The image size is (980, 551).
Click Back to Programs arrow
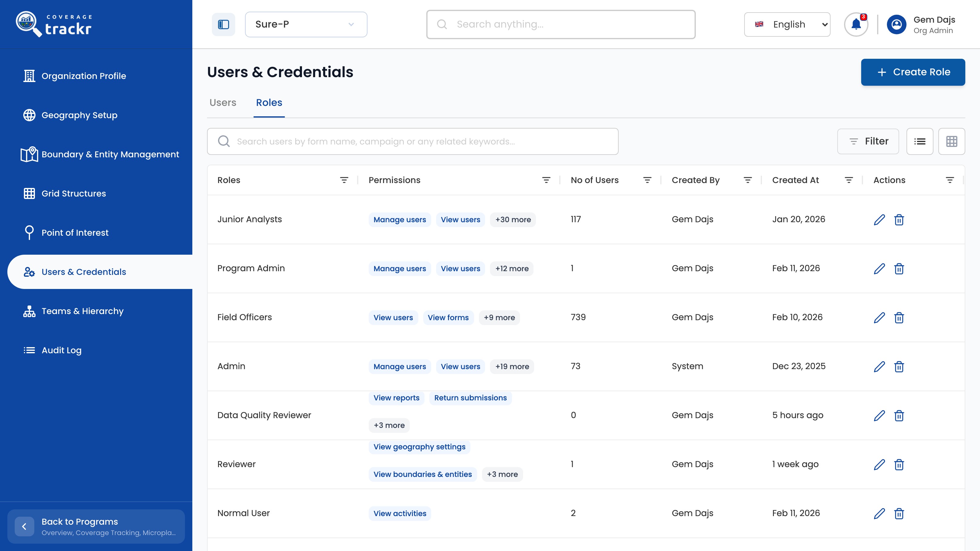point(24,526)
